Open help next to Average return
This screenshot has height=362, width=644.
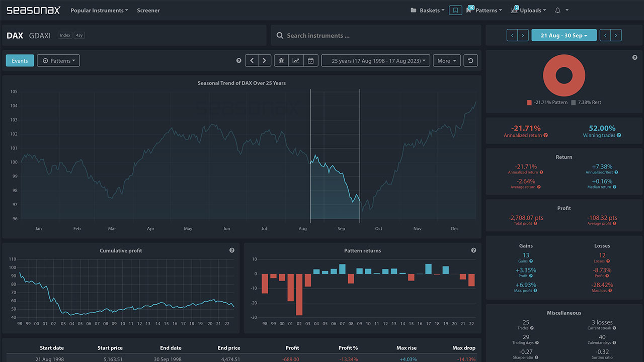539,187
